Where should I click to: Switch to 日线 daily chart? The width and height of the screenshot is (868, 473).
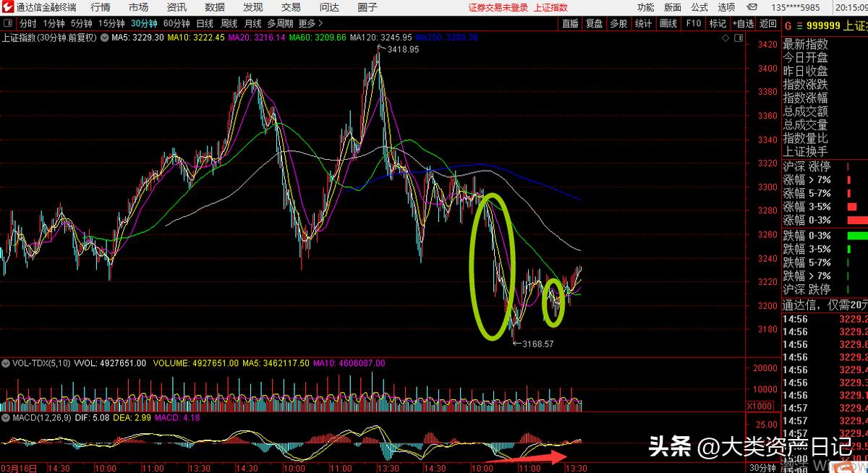coord(205,23)
